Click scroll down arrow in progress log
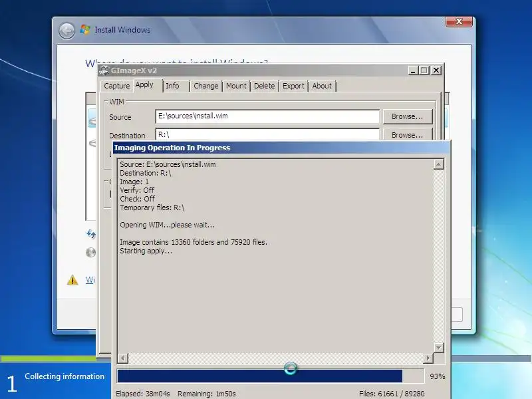Viewport: 532px width, 399px height. click(439, 348)
